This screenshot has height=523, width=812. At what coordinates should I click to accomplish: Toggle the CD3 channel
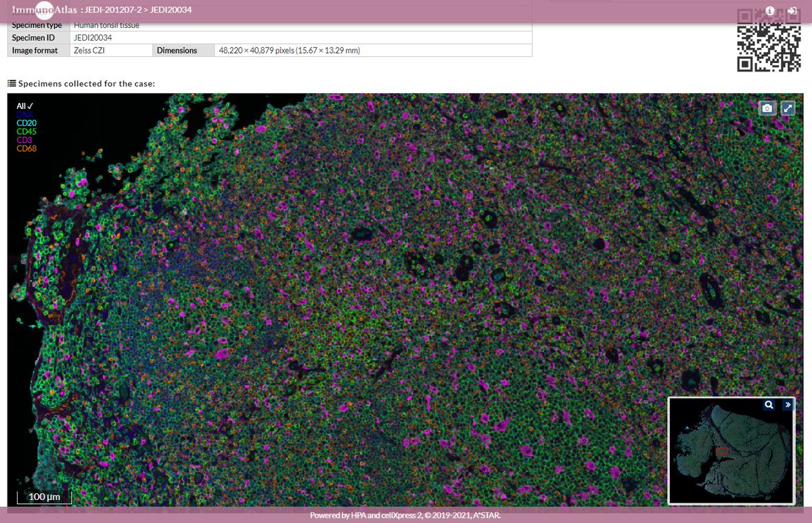pyautogui.click(x=24, y=139)
